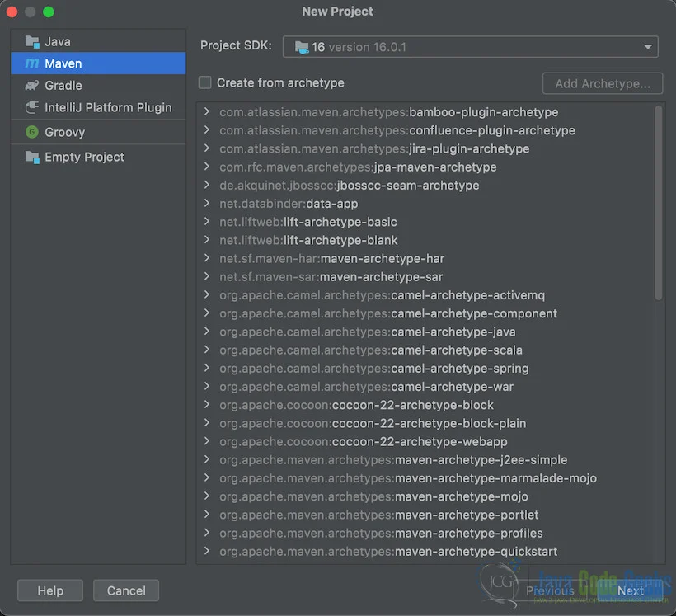This screenshot has width=676, height=616.
Task: Select maven-archetype-marmalade-mojo row
Action: click(427, 478)
